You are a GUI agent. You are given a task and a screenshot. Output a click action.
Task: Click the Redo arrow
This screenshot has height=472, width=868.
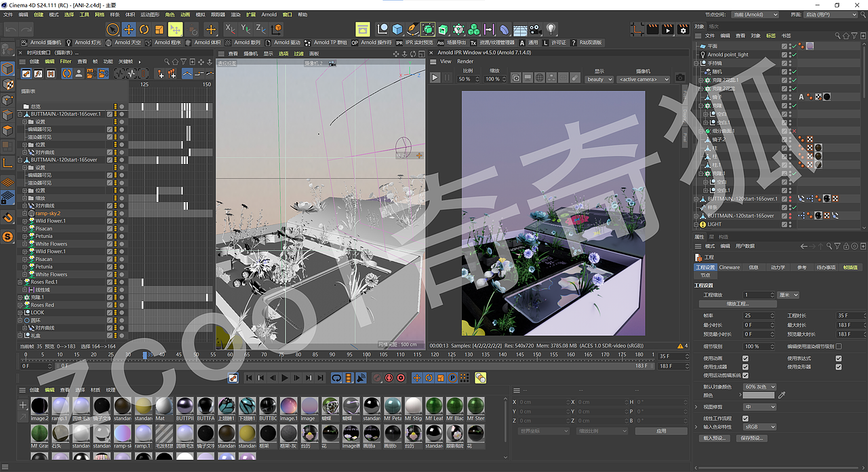(26, 29)
